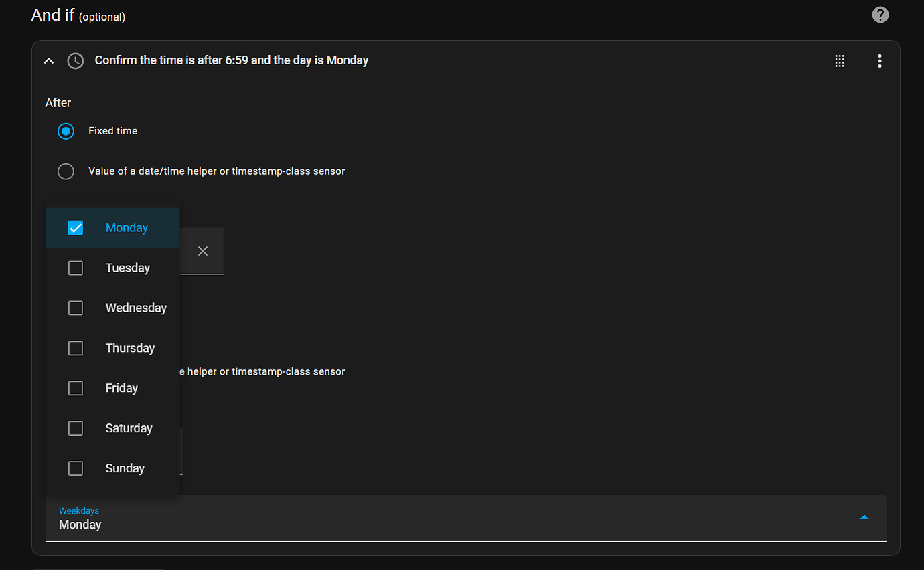Enable the Sunday checkbox

[x=75, y=468]
